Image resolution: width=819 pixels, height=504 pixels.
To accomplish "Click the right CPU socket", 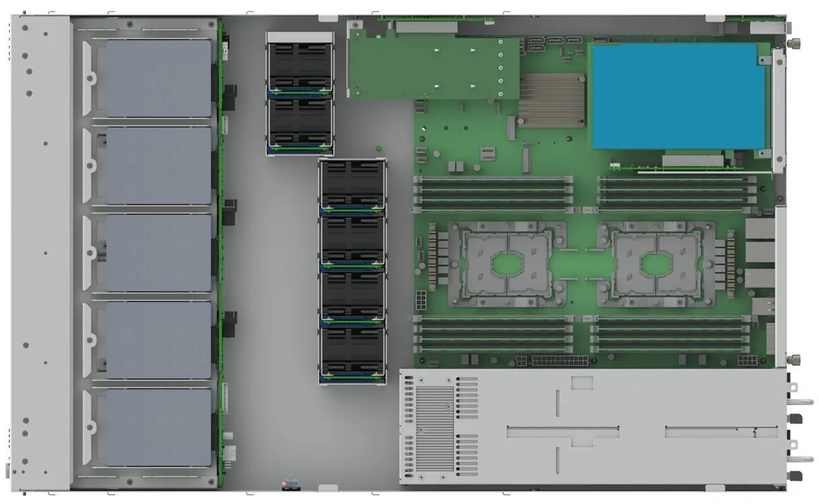I will (x=656, y=262).
